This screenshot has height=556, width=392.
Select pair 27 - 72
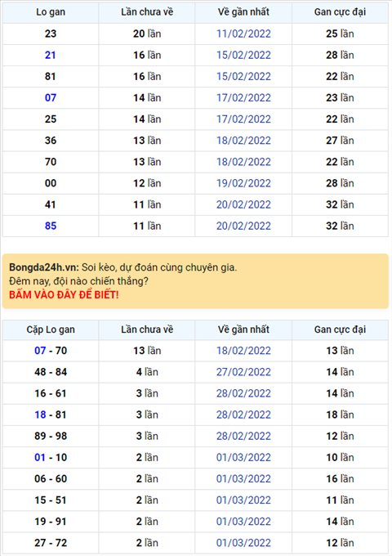tap(51, 543)
